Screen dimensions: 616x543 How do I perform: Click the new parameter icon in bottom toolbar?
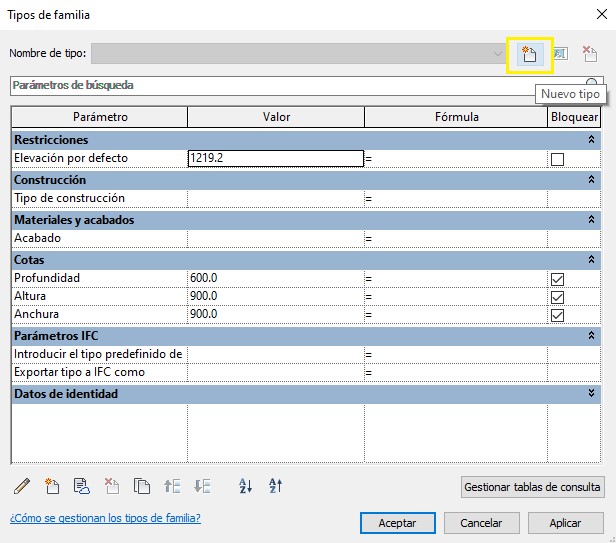53,487
